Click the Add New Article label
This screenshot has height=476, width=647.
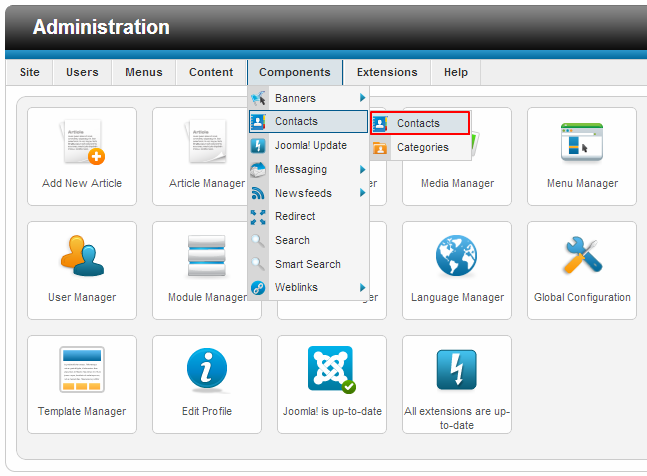pyautogui.click(x=82, y=183)
